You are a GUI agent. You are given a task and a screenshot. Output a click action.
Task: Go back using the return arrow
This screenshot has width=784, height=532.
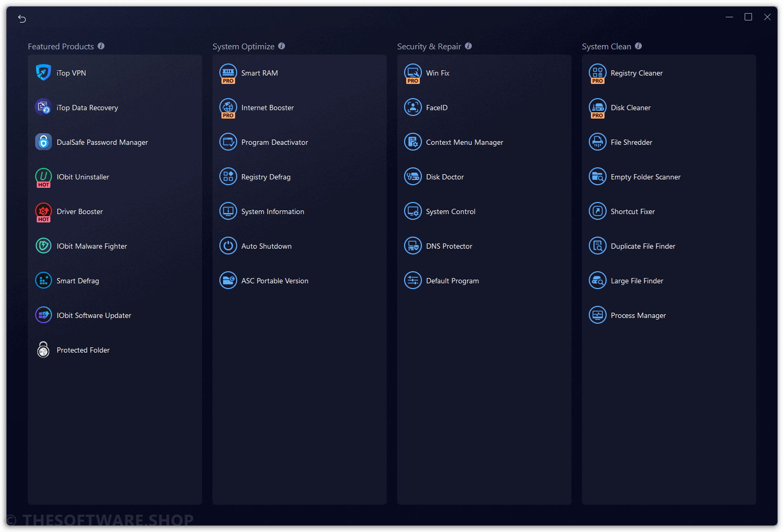click(22, 19)
